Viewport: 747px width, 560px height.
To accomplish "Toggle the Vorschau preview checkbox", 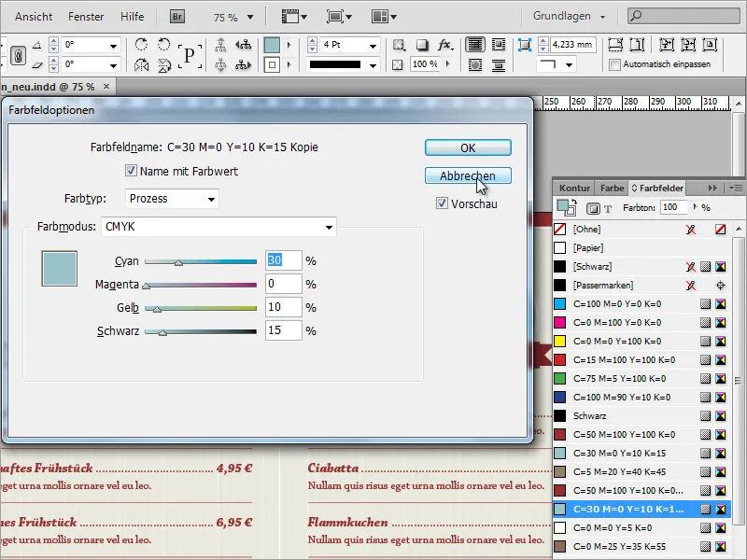I will click(x=442, y=203).
